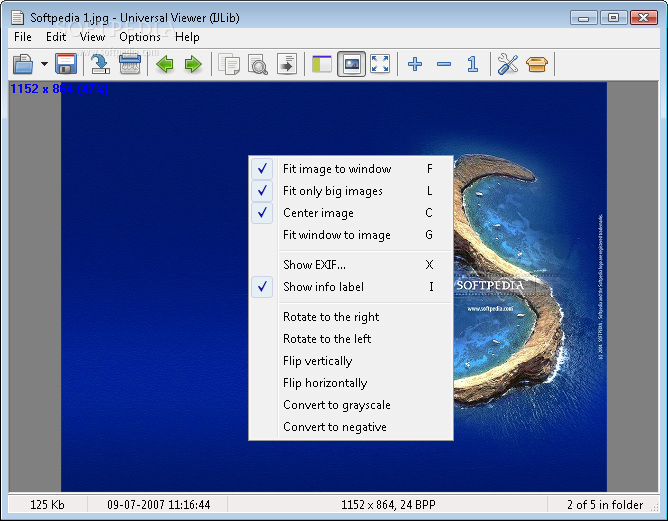Image resolution: width=668 pixels, height=521 pixels.
Task: Uncheck Fit only big images
Action: (x=351, y=191)
